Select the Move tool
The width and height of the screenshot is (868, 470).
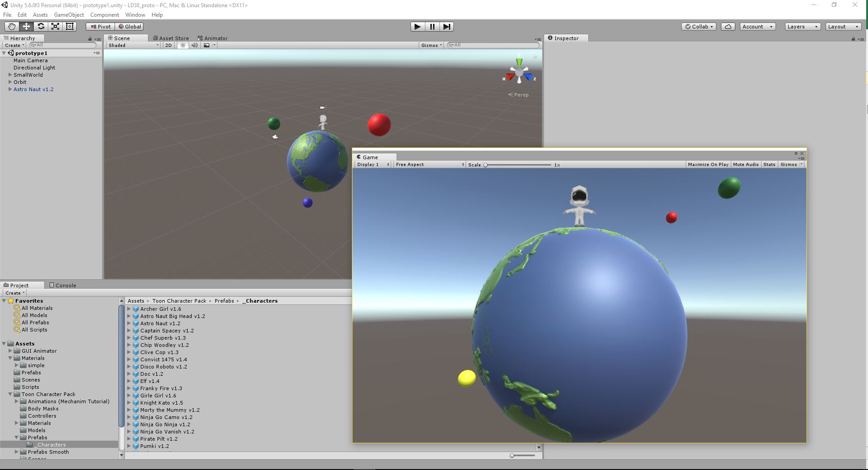[x=26, y=26]
